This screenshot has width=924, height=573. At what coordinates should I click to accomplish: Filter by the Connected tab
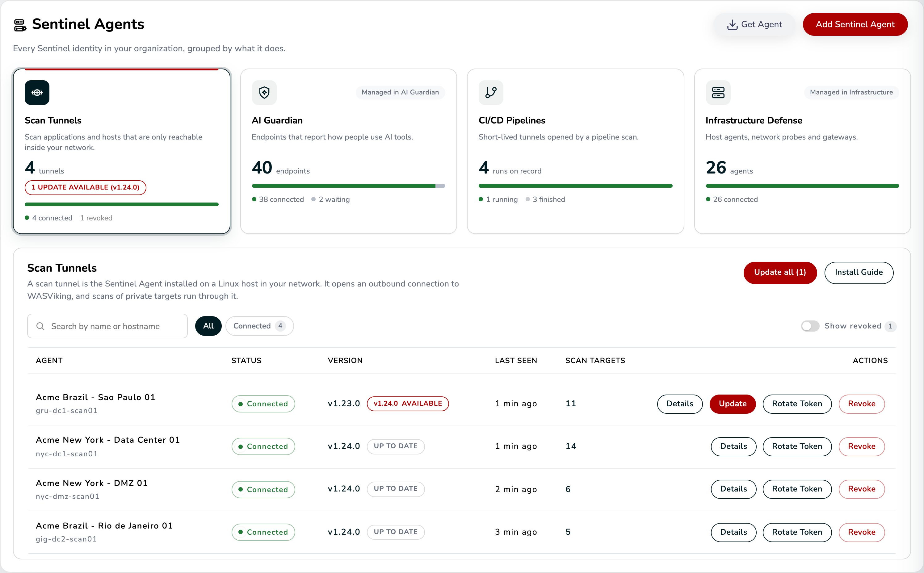point(259,326)
